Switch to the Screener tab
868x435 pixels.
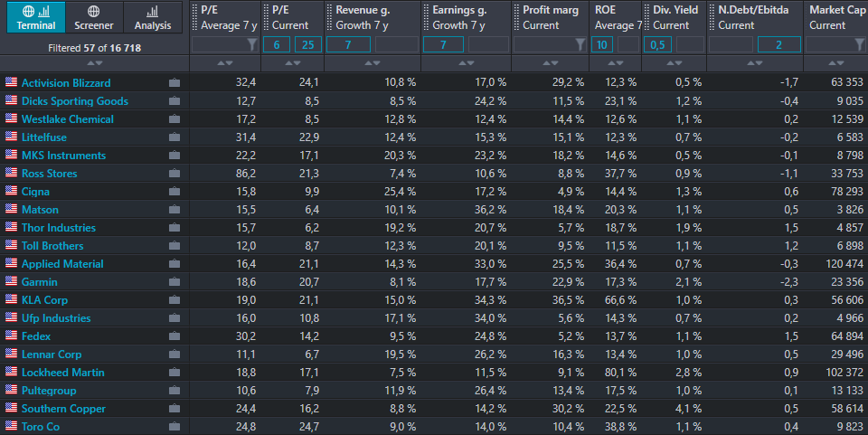click(x=94, y=17)
